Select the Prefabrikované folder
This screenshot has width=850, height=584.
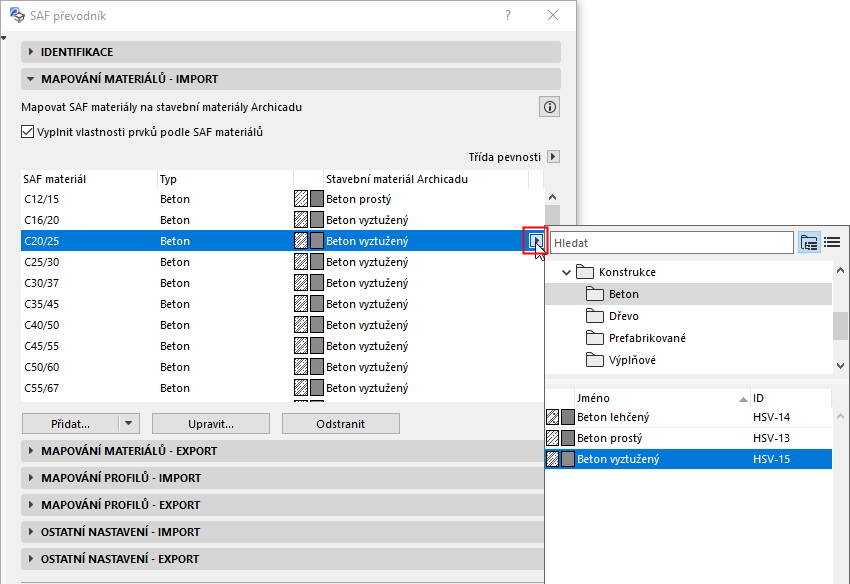click(x=688, y=338)
